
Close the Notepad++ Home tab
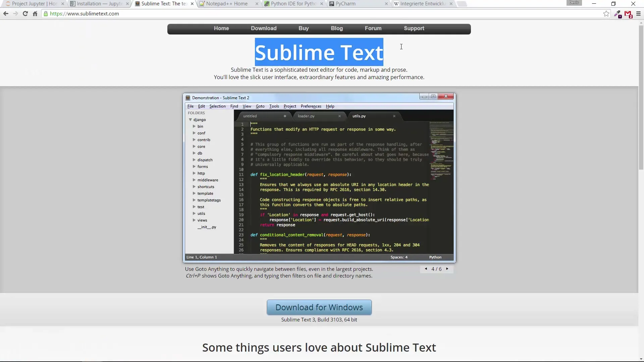[257, 4]
